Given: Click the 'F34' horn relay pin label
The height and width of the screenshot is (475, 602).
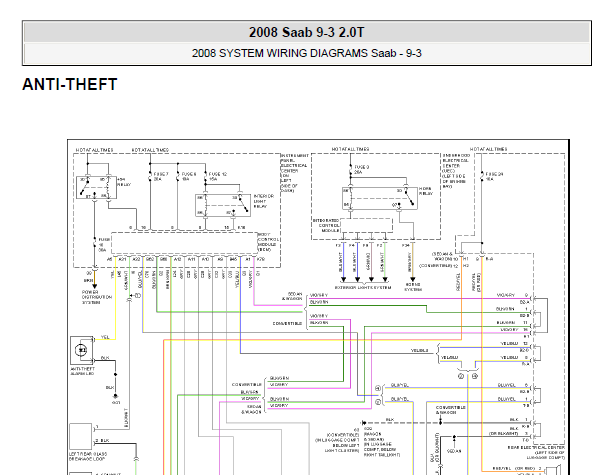Looking at the screenshot, I should pos(405,245).
